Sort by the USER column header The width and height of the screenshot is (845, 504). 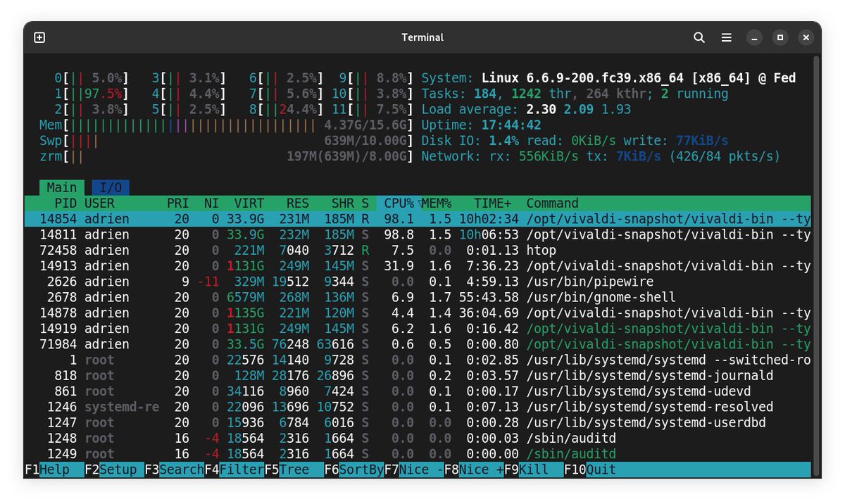99,203
